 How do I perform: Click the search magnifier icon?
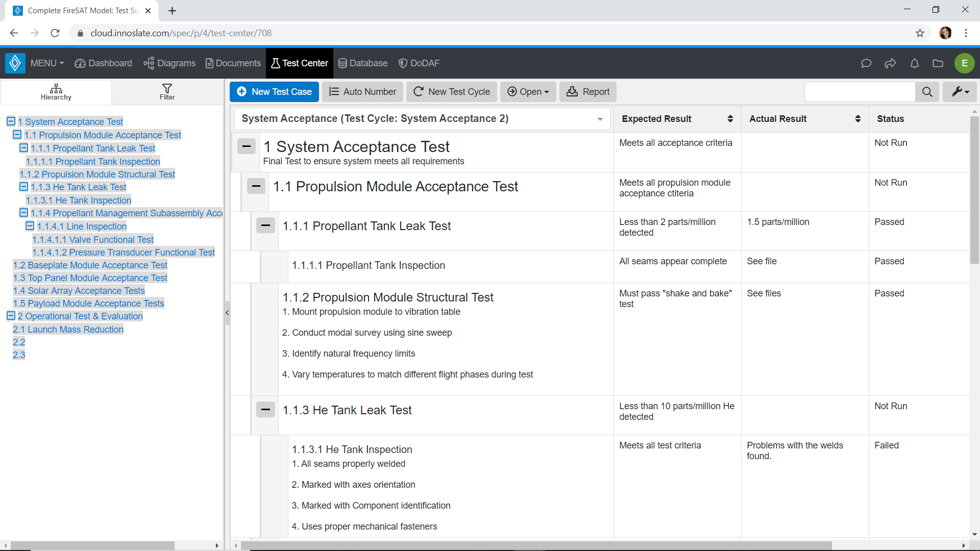[927, 92]
